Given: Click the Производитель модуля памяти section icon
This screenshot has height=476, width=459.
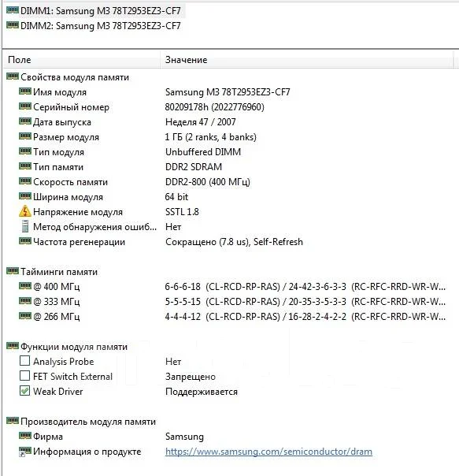Looking at the screenshot, I should point(13,421).
